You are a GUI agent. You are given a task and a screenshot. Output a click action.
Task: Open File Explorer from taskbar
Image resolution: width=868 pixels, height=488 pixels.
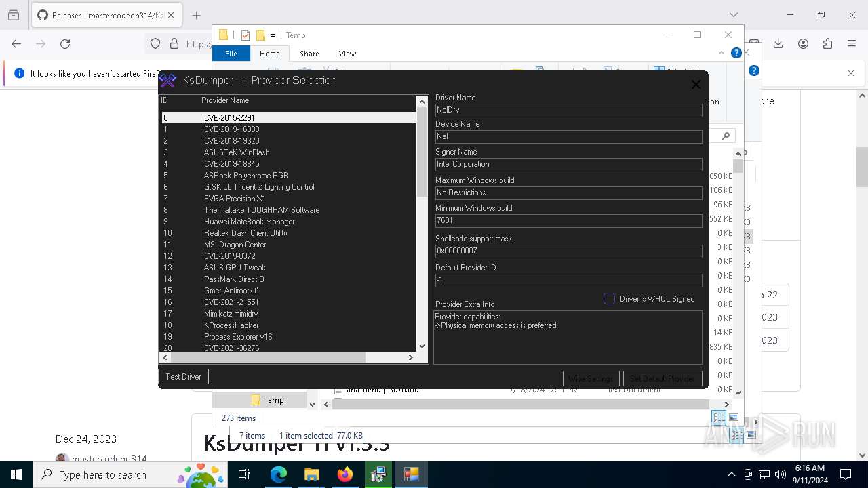click(311, 474)
